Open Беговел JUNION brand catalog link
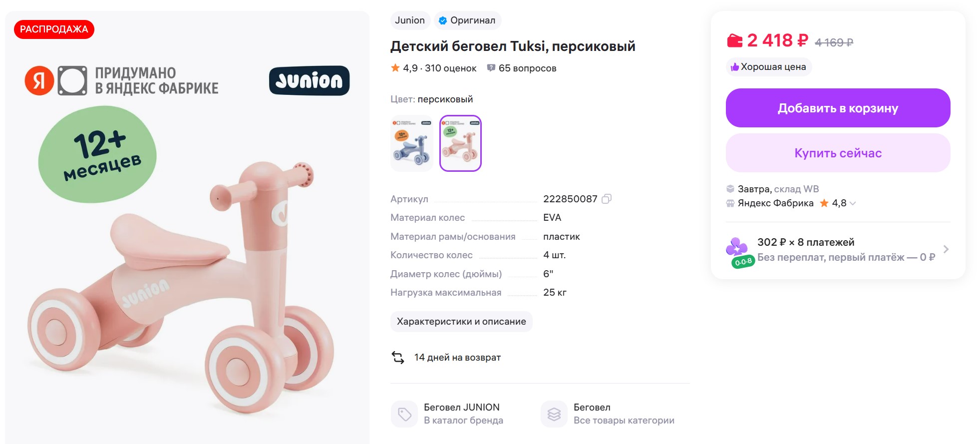The width and height of the screenshot is (980, 444). (x=462, y=408)
